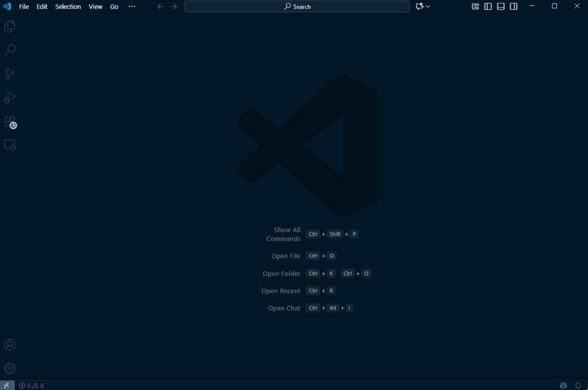Open the File menu
This screenshot has height=390, width=588.
click(x=24, y=6)
